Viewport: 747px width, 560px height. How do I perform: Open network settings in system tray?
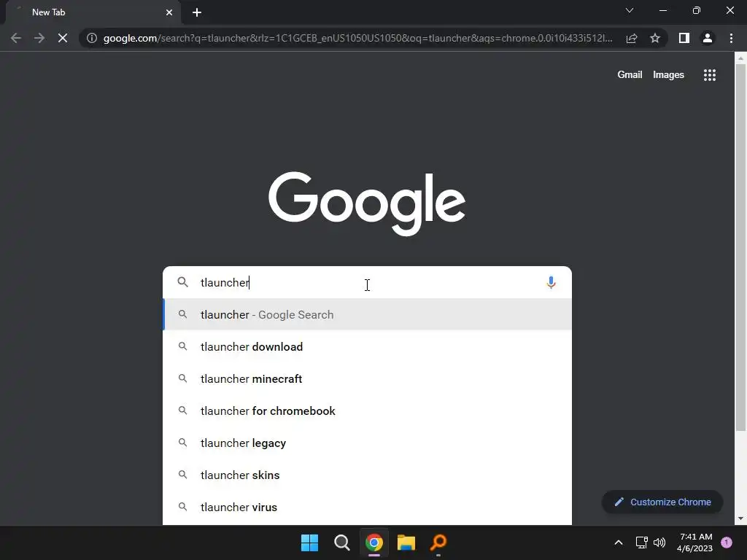coord(642,542)
